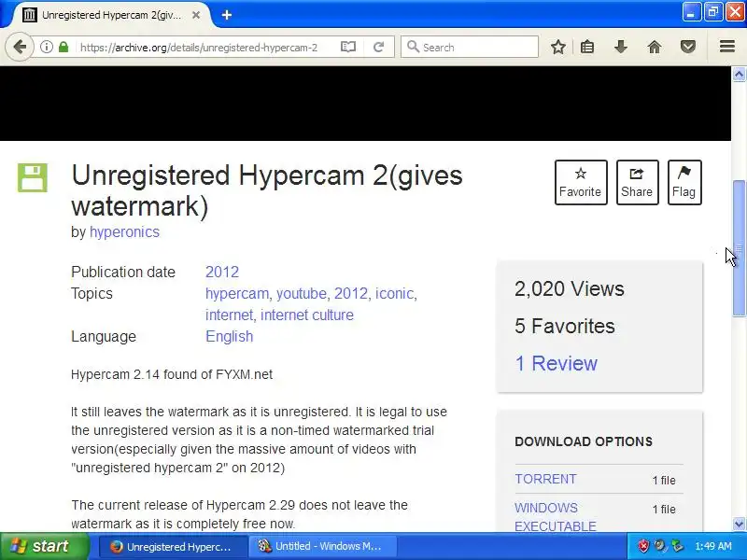The image size is (747, 560).
Task: Open the WINDOWS EXECUTABLE download link
Action: (556, 517)
